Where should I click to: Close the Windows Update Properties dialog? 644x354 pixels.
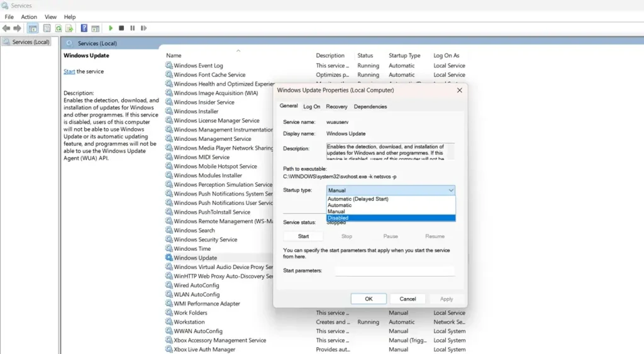pyautogui.click(x=460, y=90)
